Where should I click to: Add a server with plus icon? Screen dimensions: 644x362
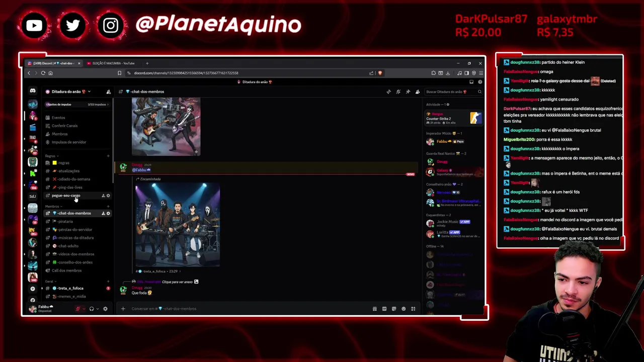pyautogui.click(x=33, y=289)
